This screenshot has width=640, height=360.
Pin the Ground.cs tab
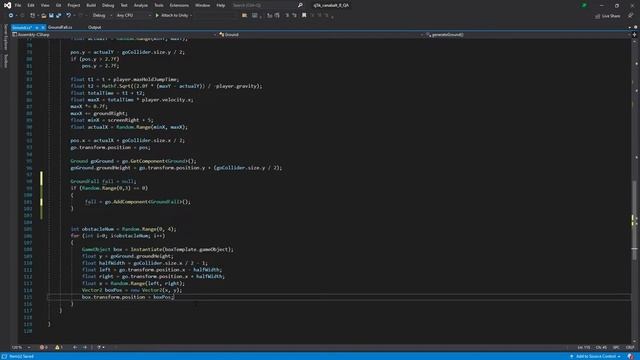37,27
